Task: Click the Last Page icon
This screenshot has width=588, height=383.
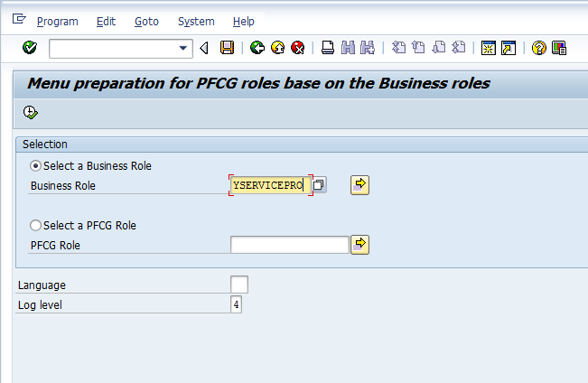Action: click(x=458, y=48)
